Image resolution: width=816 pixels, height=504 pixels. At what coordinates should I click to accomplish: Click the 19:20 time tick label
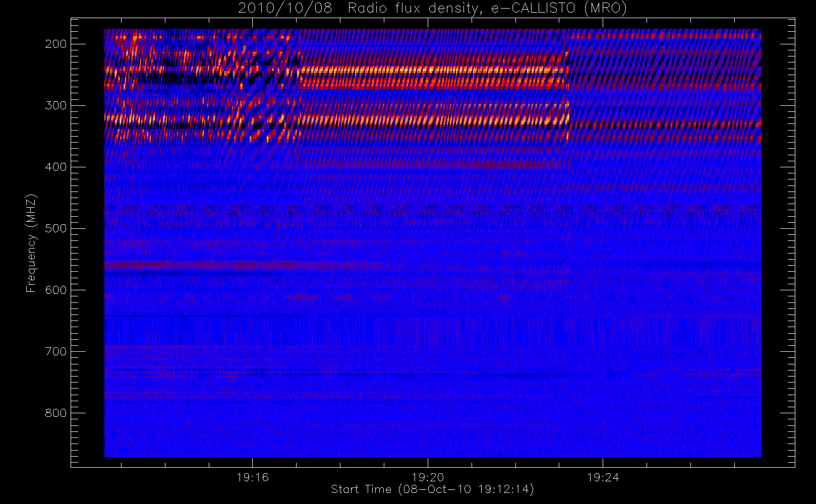[x=428, y=477]
